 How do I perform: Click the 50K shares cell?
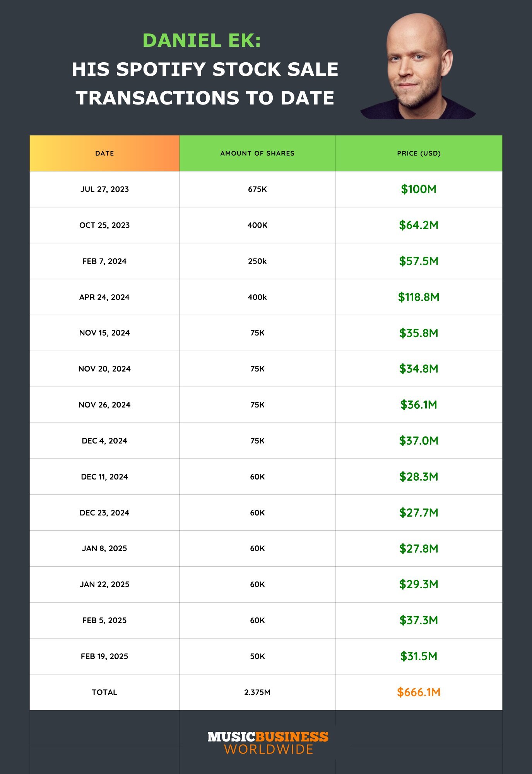257,656
